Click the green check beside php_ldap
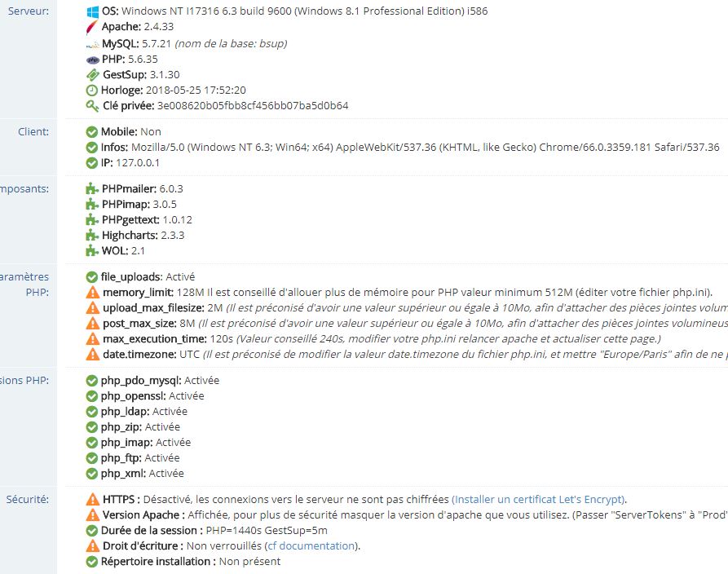728x574 pixels. [93, 412]
